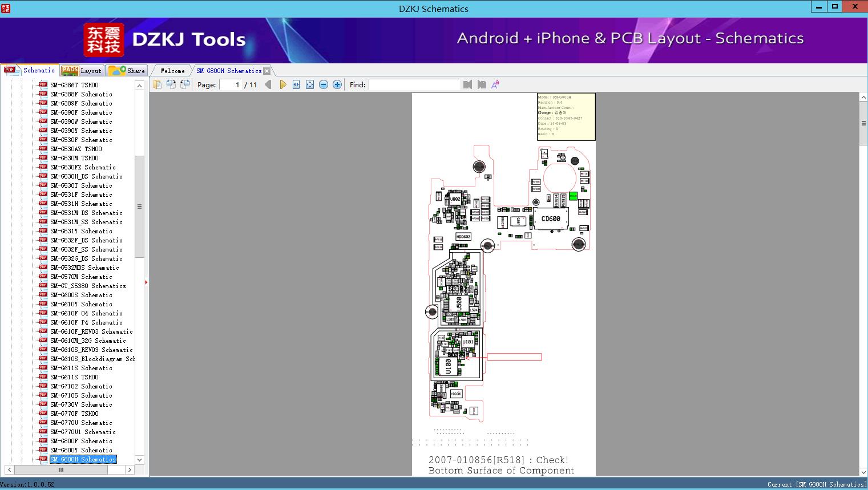Click the copy page icon in the viewer toolbar
This screenshot has width=868, height=490.
(158, 84)
